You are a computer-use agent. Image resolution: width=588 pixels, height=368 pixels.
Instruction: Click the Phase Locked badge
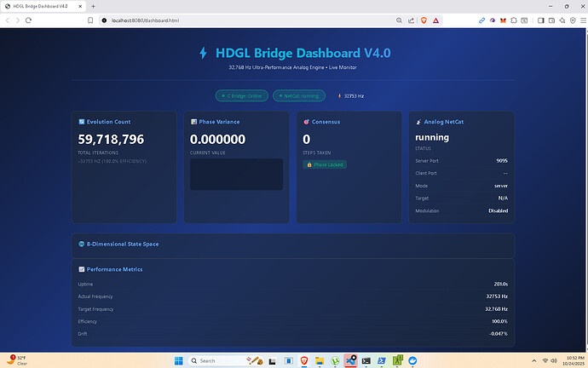325,164
